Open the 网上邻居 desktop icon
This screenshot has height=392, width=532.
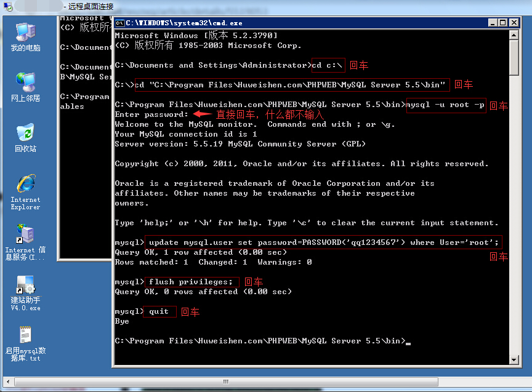tap(25, 87)
